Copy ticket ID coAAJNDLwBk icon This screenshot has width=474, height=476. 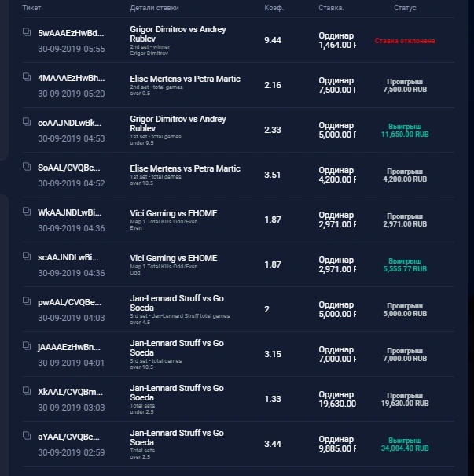click(27, 122)
